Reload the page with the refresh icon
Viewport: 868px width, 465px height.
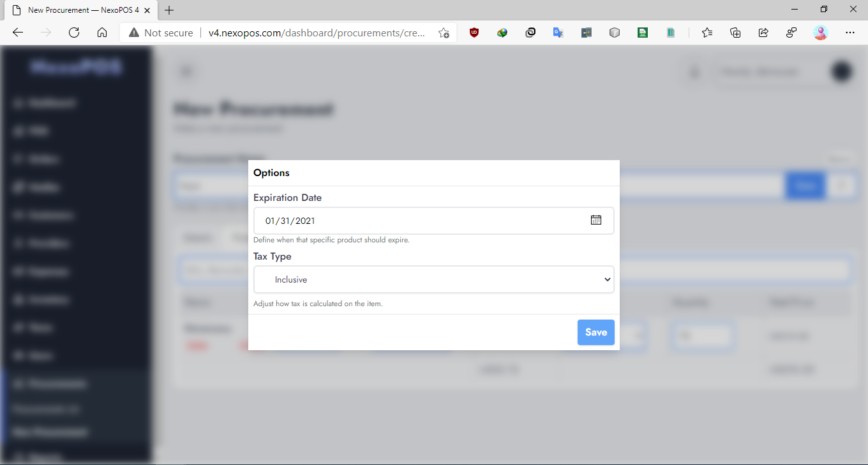[x=73, y=33]
